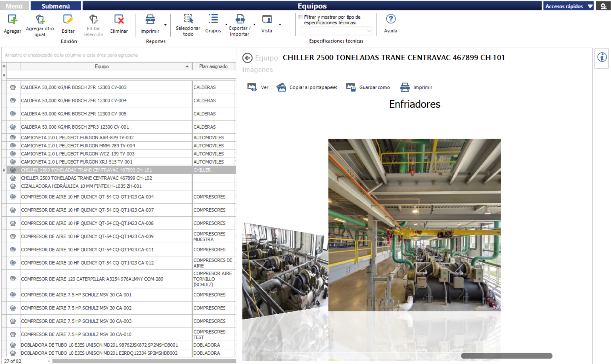Click COMPRESORES MUESTRA plan cell
The image size is (611, 364).
214,237
